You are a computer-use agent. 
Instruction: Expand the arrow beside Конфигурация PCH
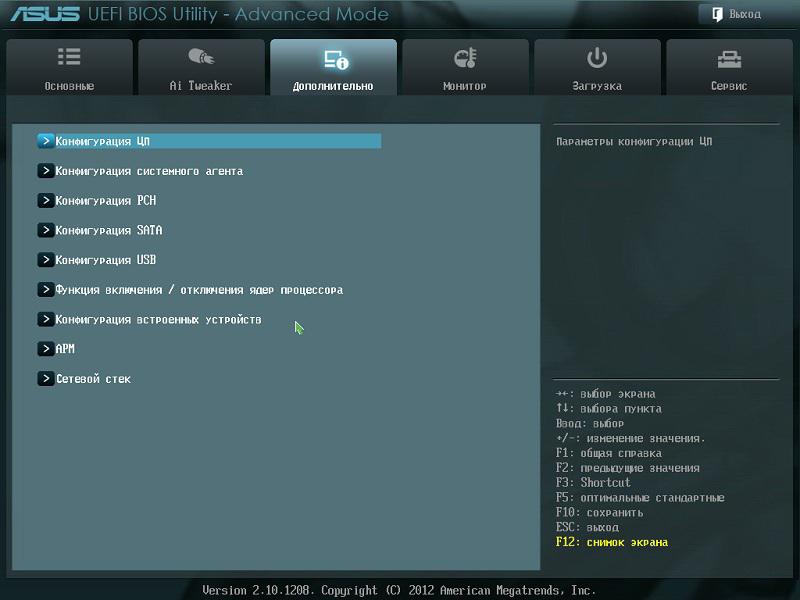[x=45, y=201]
